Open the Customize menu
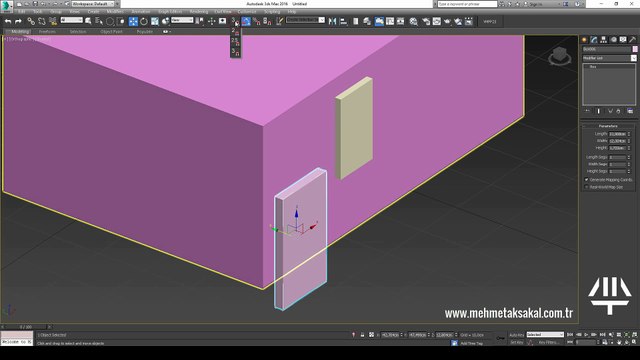 (247, 12)
